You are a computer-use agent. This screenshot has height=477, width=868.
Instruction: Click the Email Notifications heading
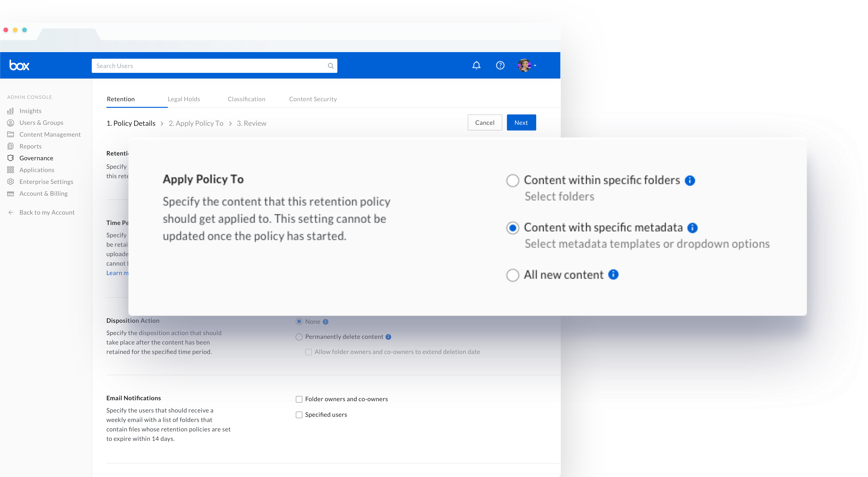pos(133,398)
